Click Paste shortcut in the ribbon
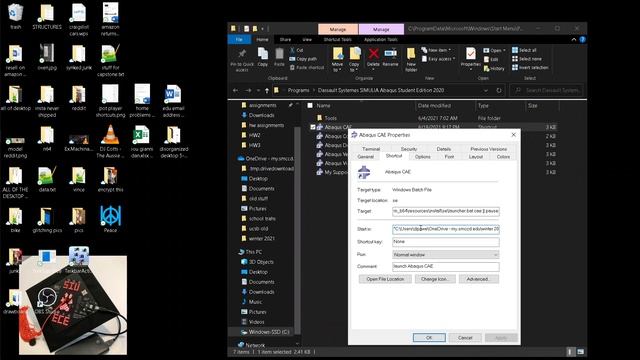The image size is (640, 360). click(x=307, y=67)
